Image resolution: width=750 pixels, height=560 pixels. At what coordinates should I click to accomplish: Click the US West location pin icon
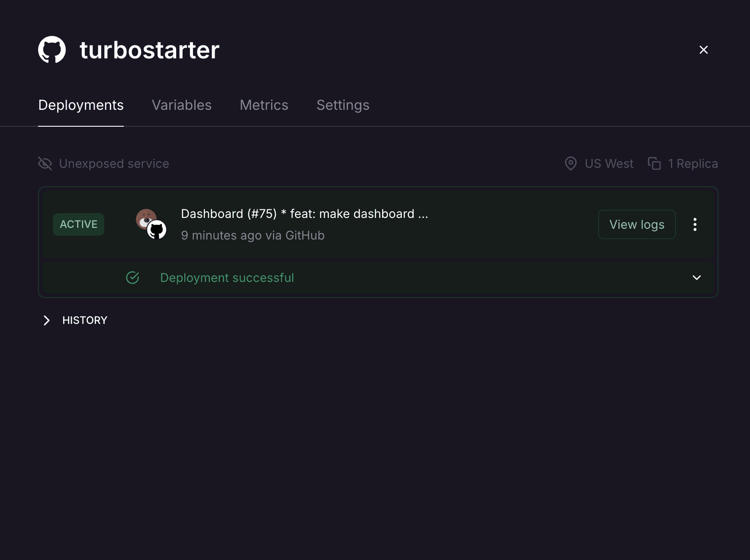pos(571,163)
